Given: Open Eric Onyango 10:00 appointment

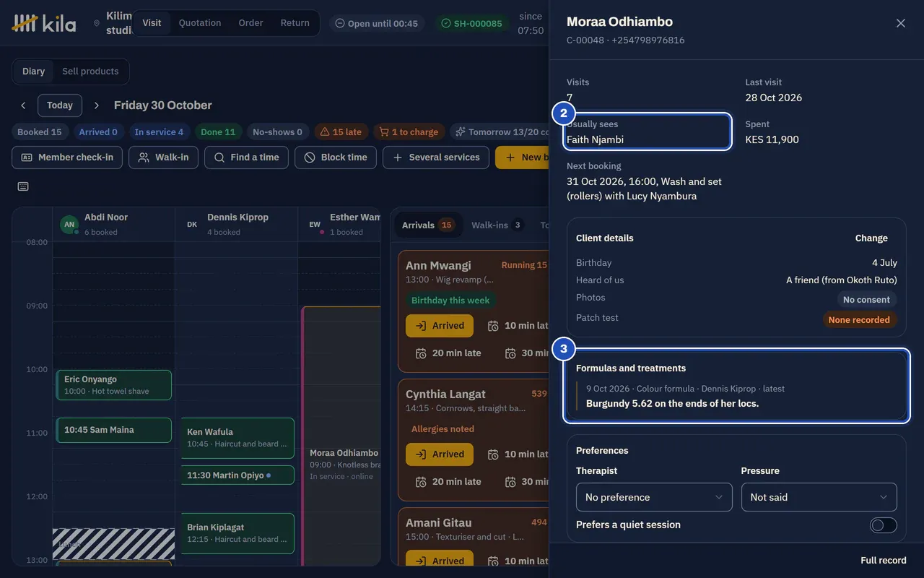Looking at the screenshot, I should 114,385.
